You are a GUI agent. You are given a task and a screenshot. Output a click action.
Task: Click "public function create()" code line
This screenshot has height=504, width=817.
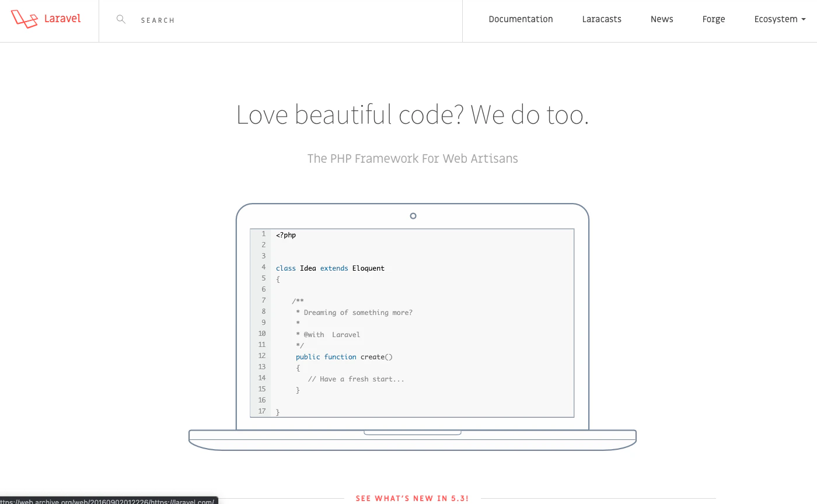(x=344, y=357)
